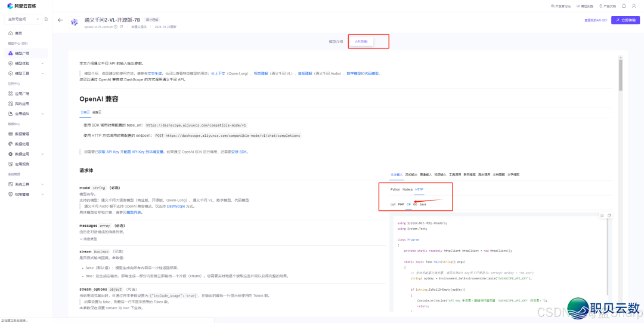Click the 立即体验 button
Viewport: 644px width, 323px height.
point(625,20)
